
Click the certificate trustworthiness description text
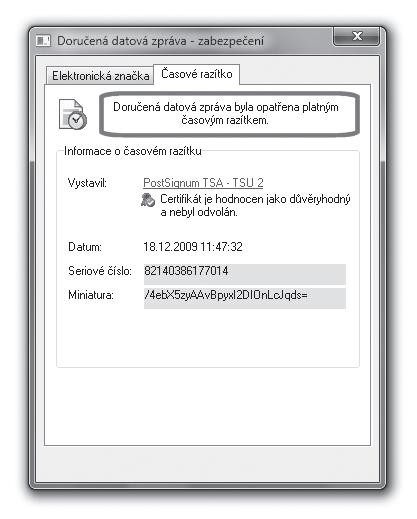255,205
